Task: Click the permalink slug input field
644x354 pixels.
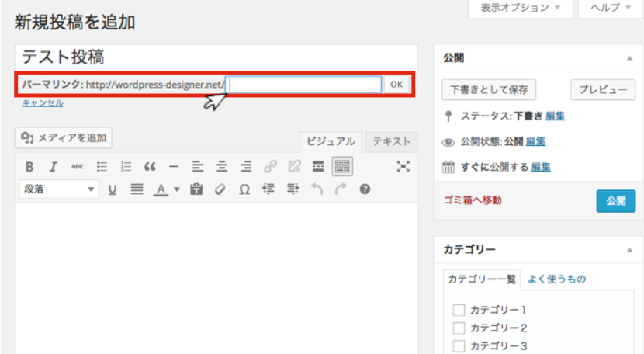Action: tap(305, 85)
